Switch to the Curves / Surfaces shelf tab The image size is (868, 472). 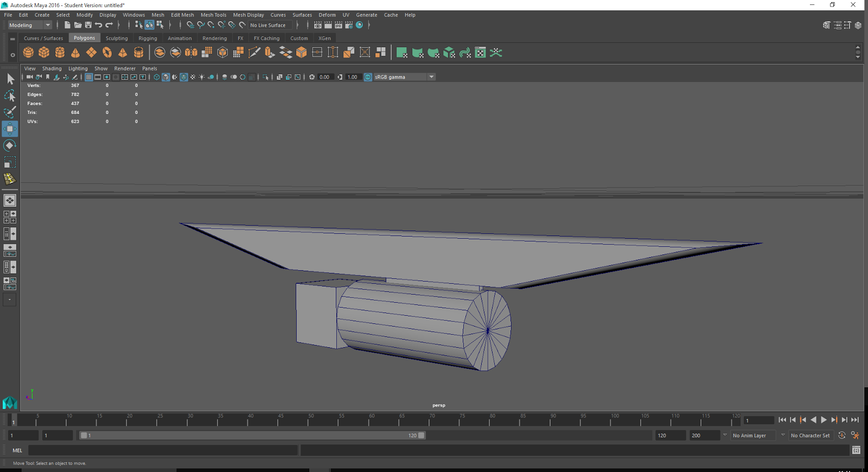point(43,39)
